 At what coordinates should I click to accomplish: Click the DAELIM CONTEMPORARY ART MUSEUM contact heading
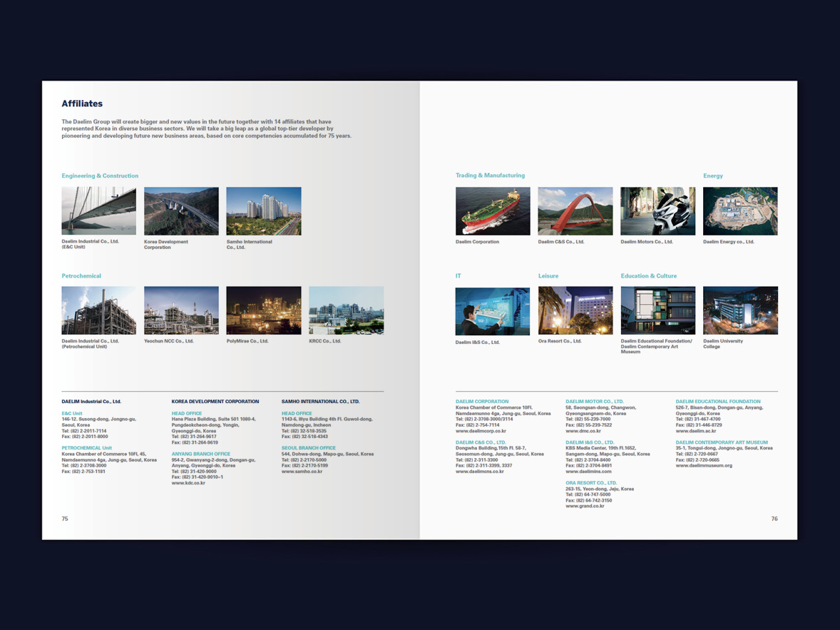click(x=721, y=442)
